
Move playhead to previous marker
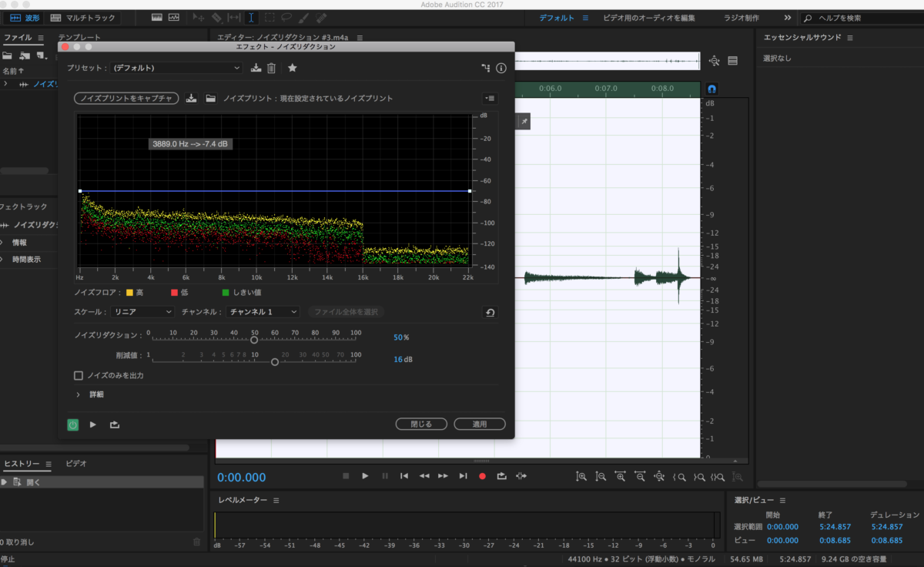pos(404,476)
